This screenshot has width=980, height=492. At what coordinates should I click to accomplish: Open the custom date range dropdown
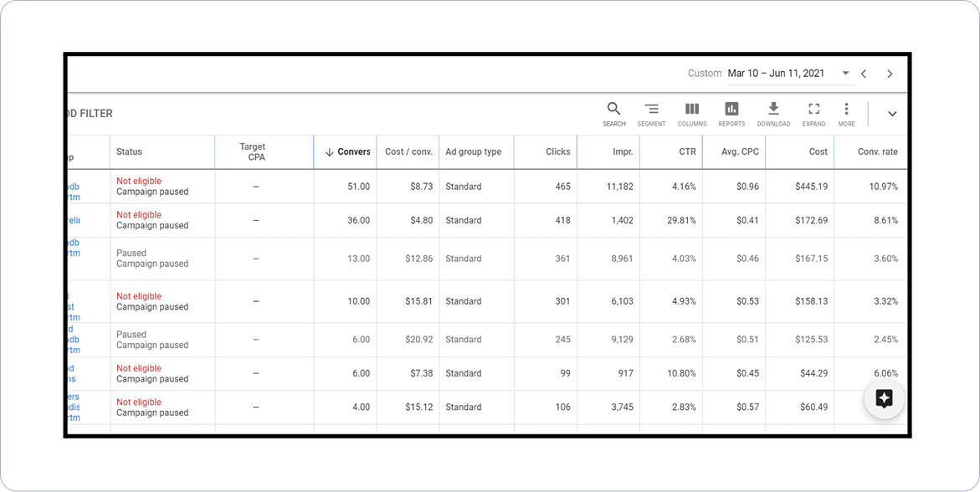click(x=845, y=74)
